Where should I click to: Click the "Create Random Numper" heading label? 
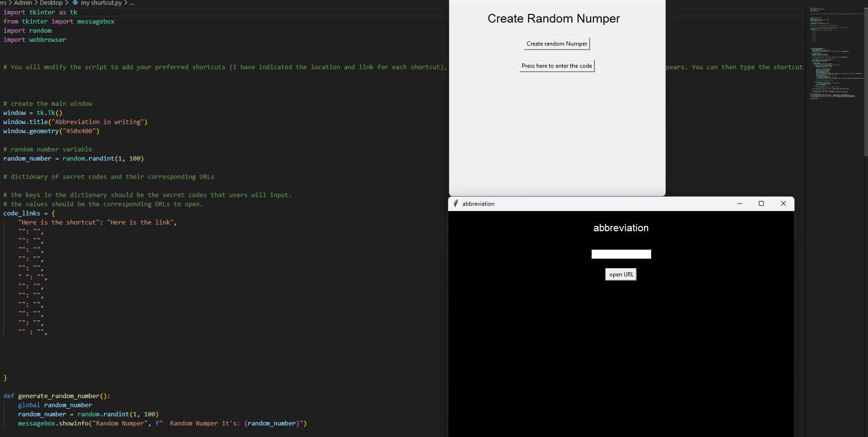click(x=554, y=19)
